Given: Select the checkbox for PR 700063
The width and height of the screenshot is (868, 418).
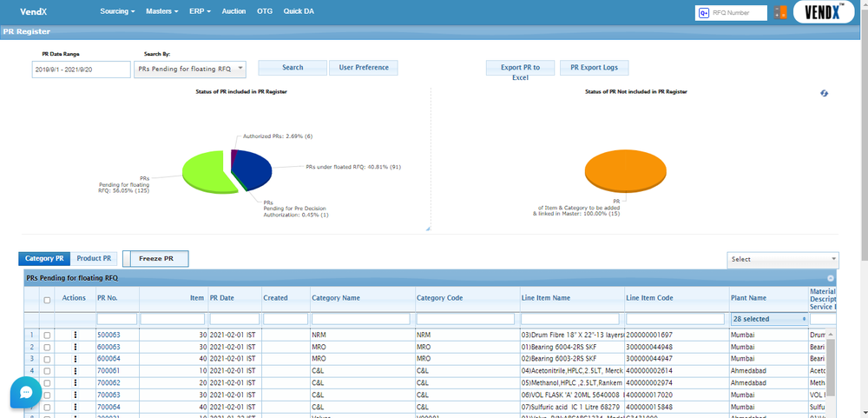Looking at the screenshot, I should pos(47,395).
